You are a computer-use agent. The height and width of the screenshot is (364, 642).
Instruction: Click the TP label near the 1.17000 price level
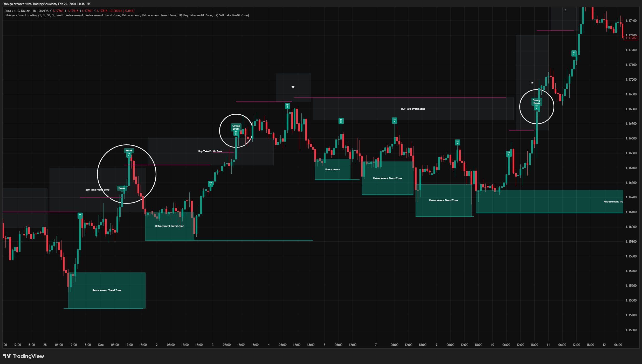[532, 82]
